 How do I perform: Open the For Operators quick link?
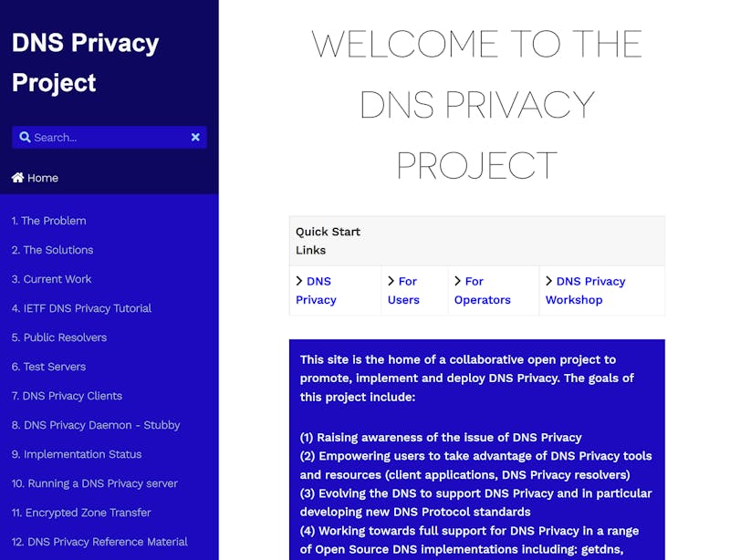(x=483, y=291)
